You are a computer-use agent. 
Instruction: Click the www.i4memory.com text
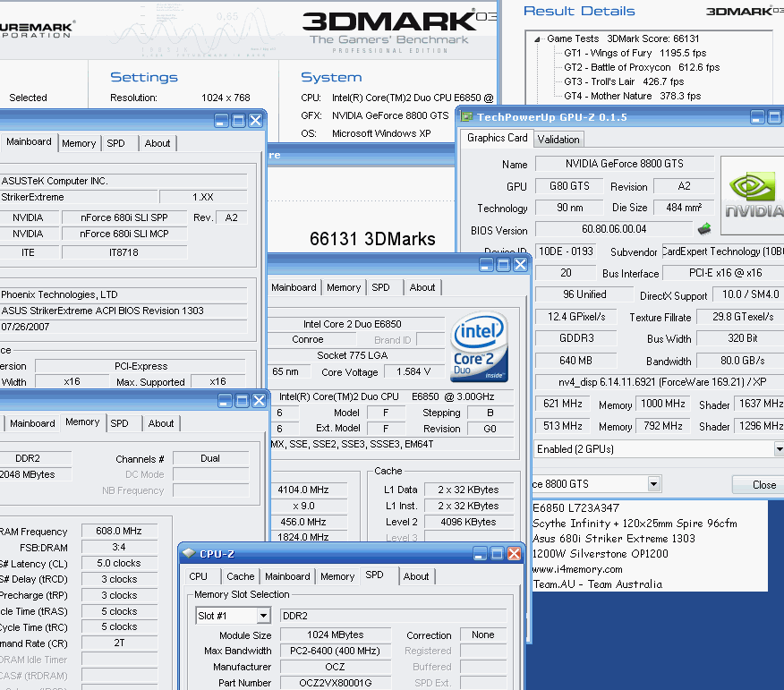pyautogui.click(x=577, y=569)
